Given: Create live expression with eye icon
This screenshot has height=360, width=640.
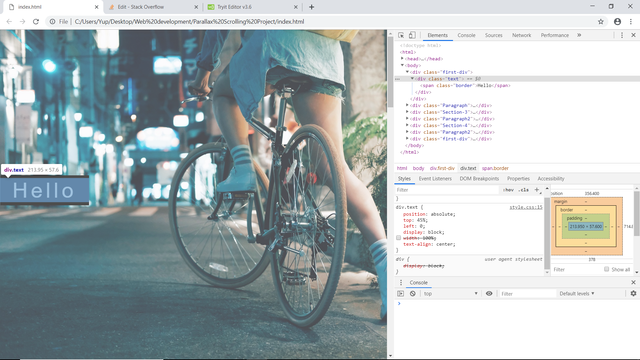Looking at the screenshot, I should [x=489, y=293].
